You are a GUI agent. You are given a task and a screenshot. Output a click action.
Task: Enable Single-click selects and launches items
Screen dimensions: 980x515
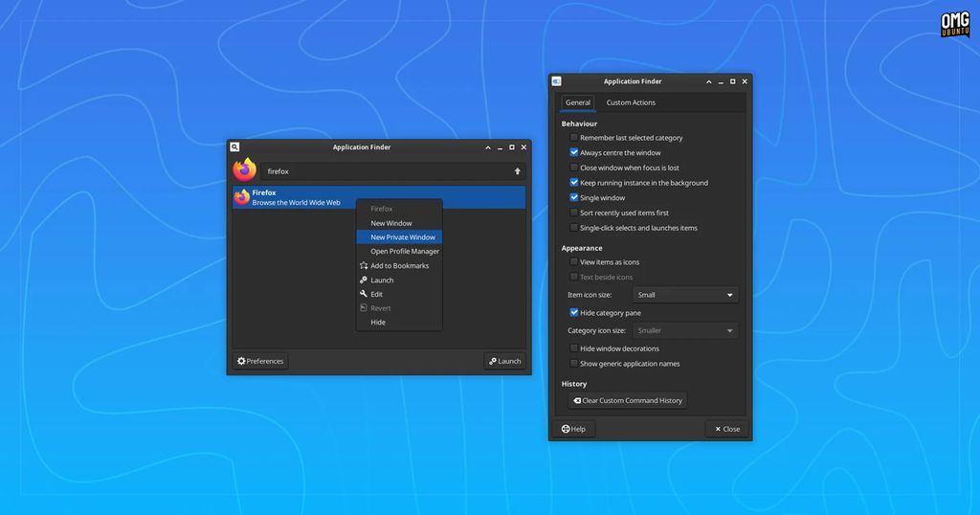[574, 228]
